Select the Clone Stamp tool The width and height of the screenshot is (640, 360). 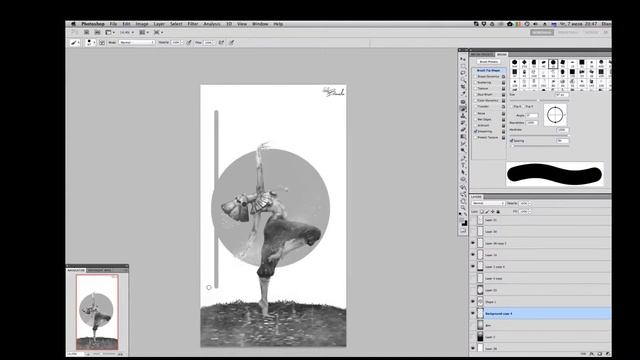point(463,116)
